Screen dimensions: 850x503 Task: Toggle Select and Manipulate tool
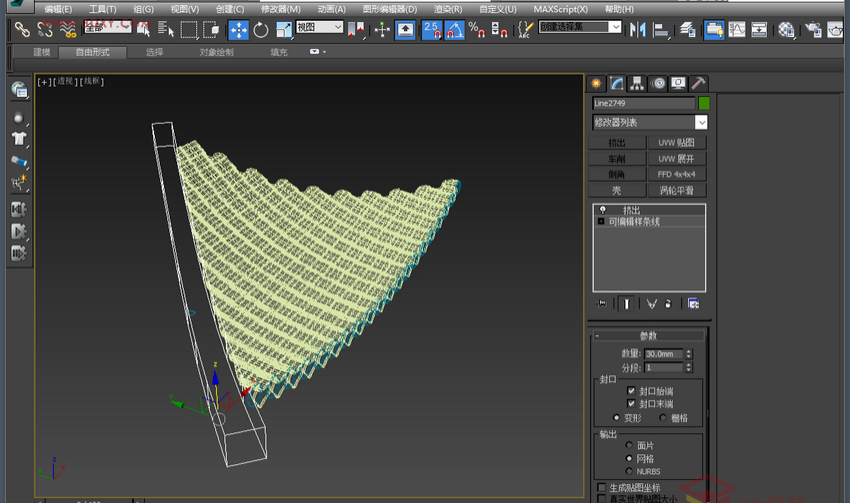382,29
